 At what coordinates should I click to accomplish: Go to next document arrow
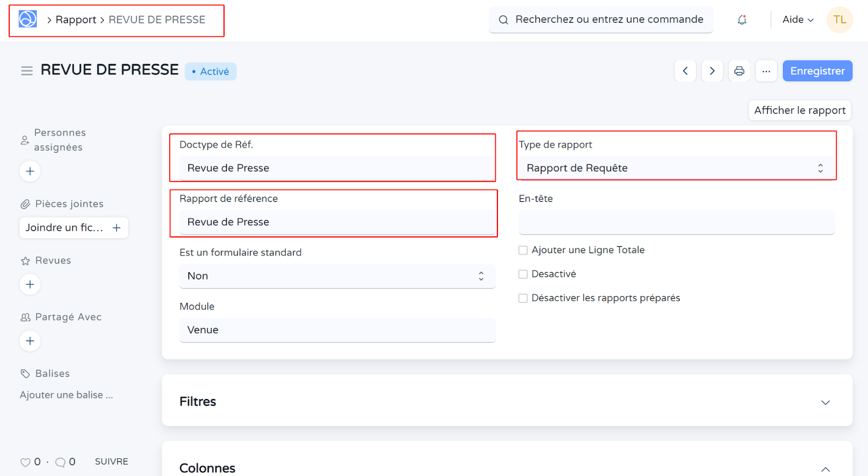pyautogui.click(x=712, y=71)
